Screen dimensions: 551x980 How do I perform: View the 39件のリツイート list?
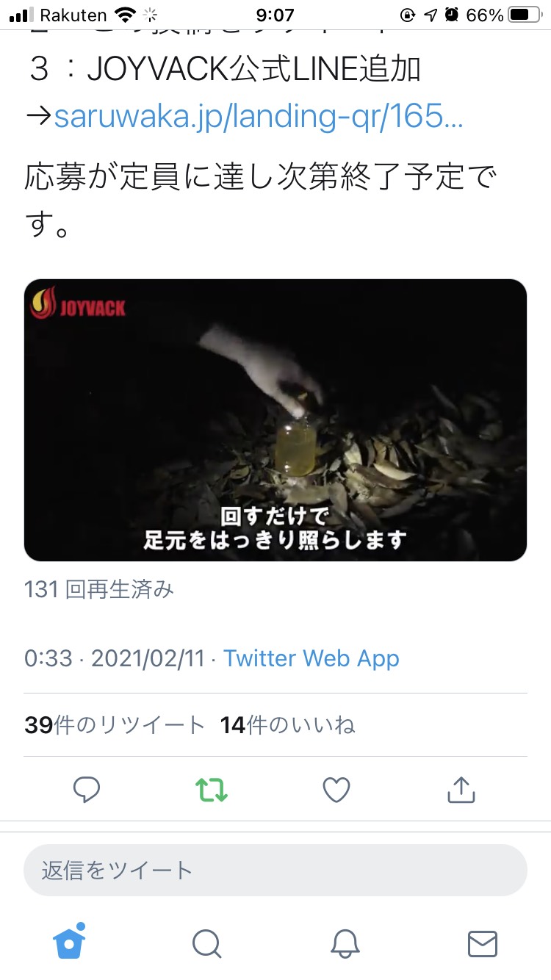115,725
